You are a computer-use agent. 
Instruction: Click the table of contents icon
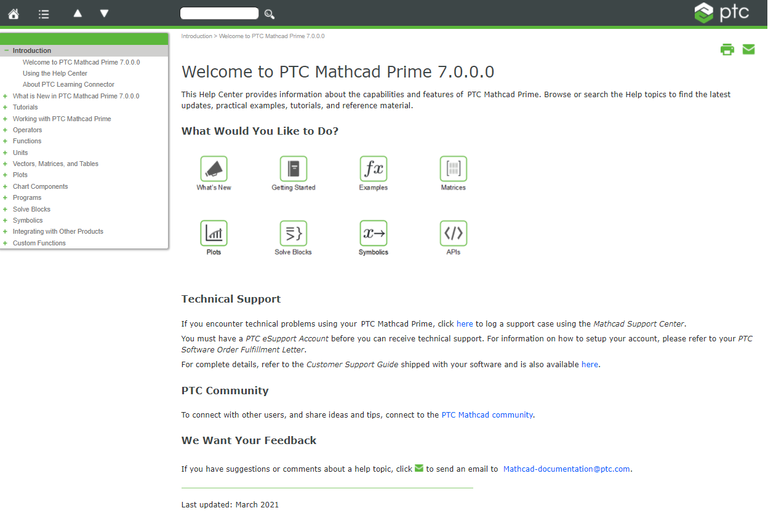coord(43,13)
